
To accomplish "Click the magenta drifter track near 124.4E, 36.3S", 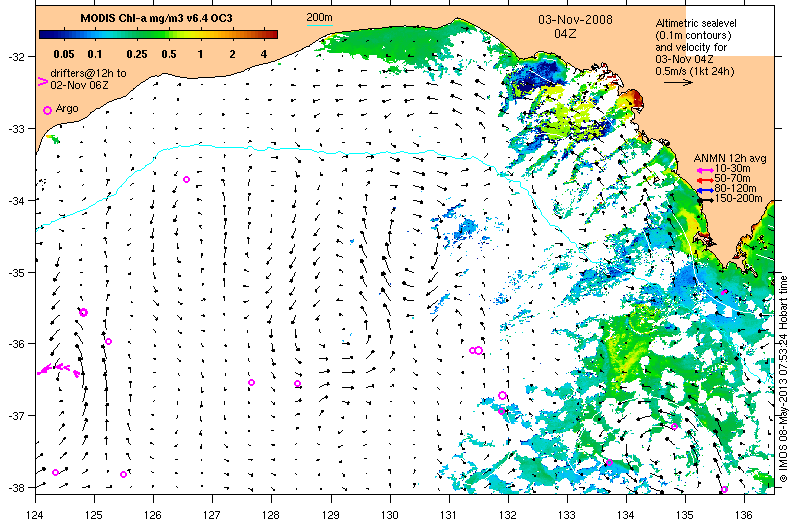I will [x=59, y=369].
